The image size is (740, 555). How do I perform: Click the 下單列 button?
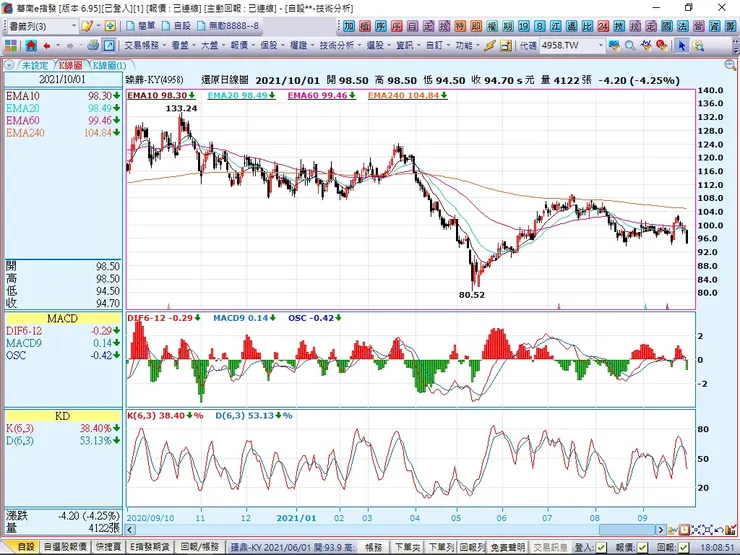[441, 547]
